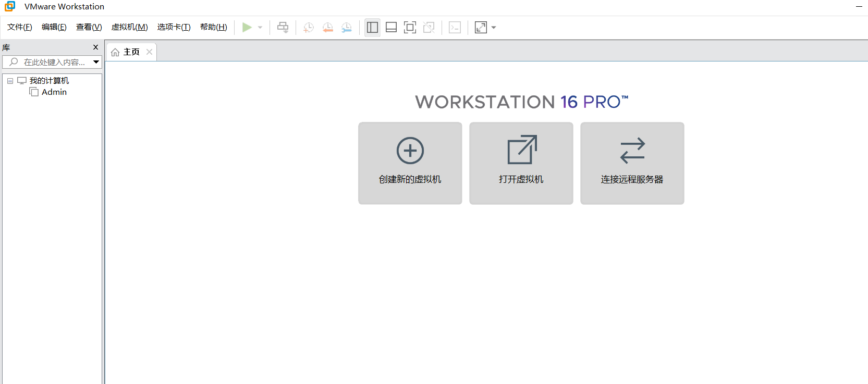Open the power options dropdown arrow
This screenshot has height=384, width=868.
coord(260,28)
